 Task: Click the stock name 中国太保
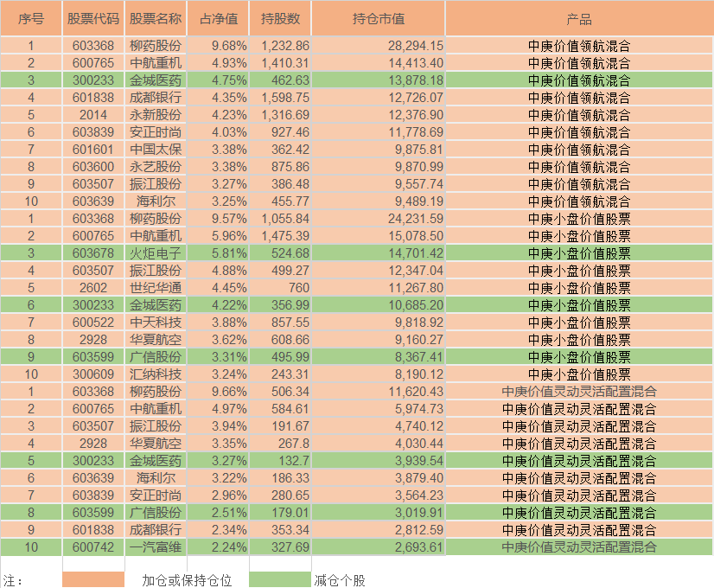(x=156, y=150)
